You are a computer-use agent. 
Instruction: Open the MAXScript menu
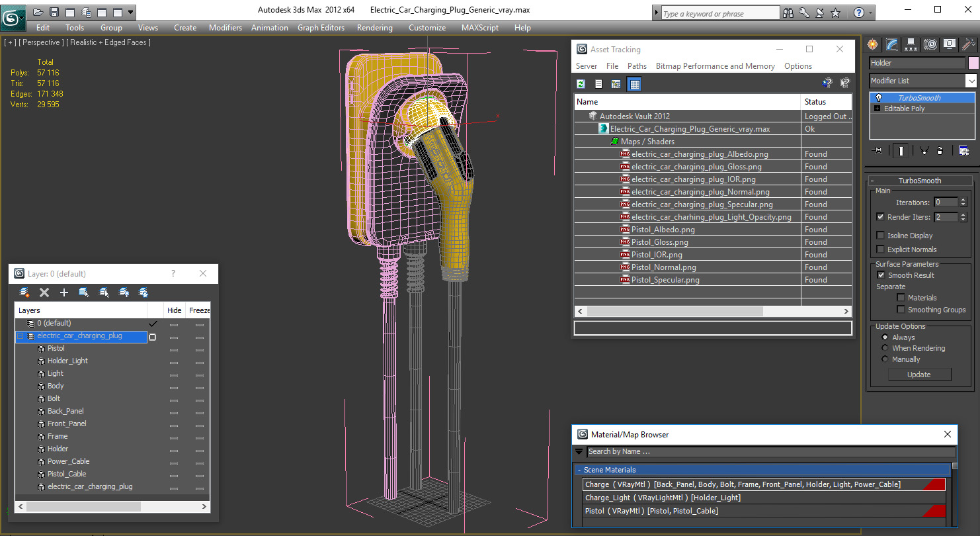coord(480,28)
